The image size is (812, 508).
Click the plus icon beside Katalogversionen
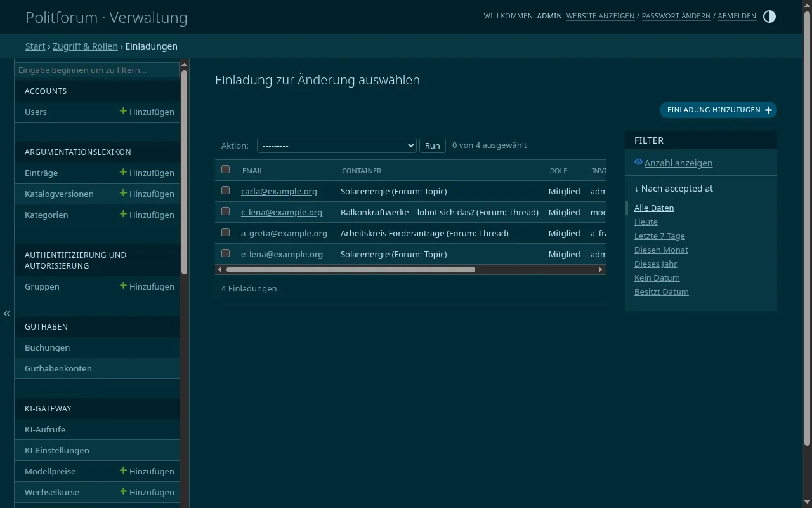tap(123, 193)
